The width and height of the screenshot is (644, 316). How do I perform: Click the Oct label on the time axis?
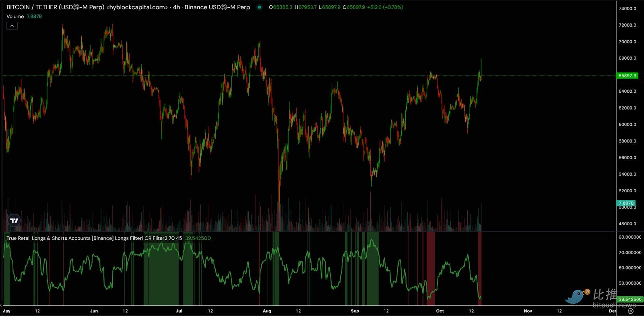coord(440,311)
